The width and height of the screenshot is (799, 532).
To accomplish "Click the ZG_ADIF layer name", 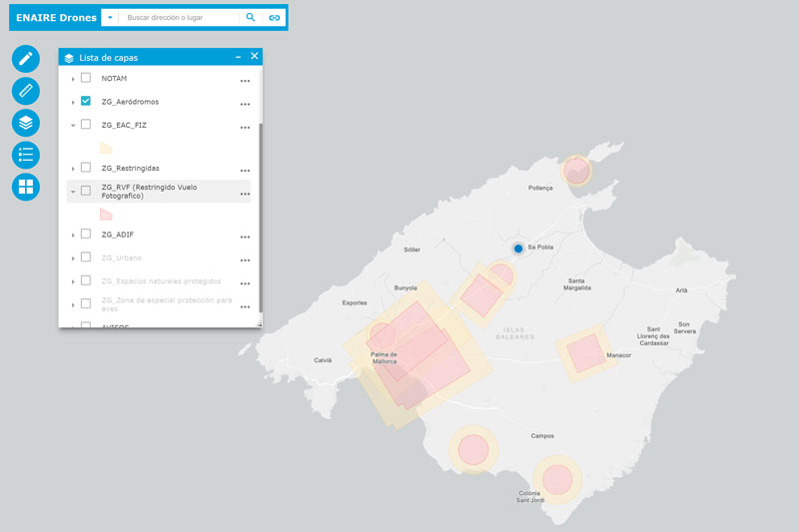I will click(118, 235).
